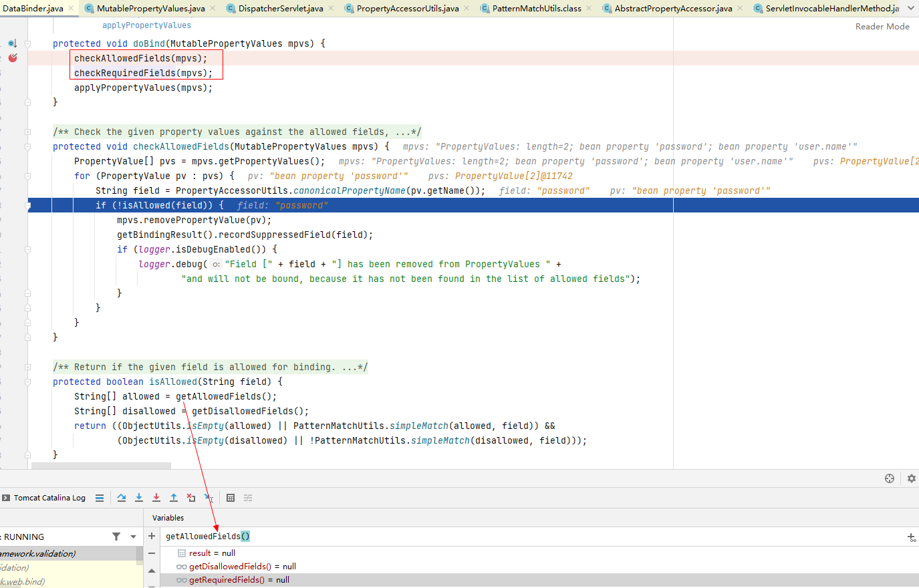Click the editor horizontal scrollbar
The image size is (919, 588).
102,466
